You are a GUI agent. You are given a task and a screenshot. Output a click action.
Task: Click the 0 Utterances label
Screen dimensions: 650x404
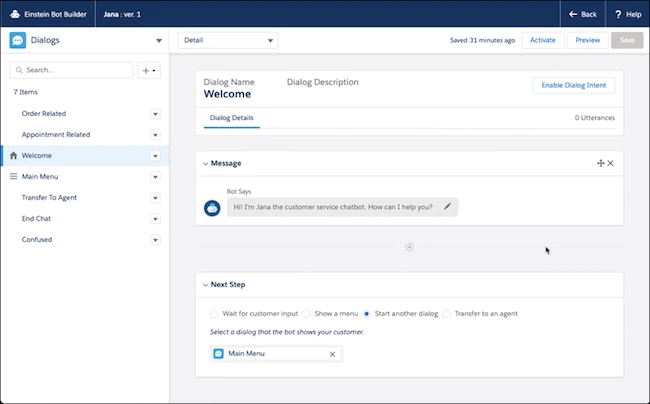pyautogui.click(x=594, y=118)
